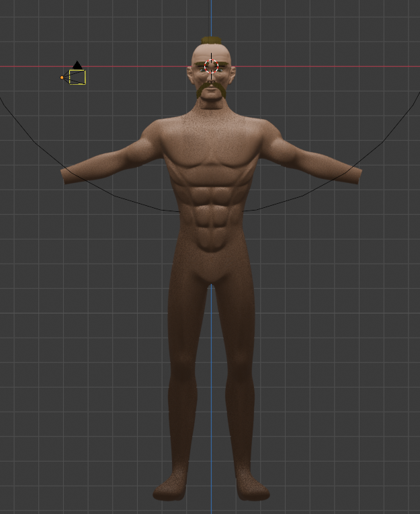
Task: Click the character's abdominal muscles
Action: 211,212
